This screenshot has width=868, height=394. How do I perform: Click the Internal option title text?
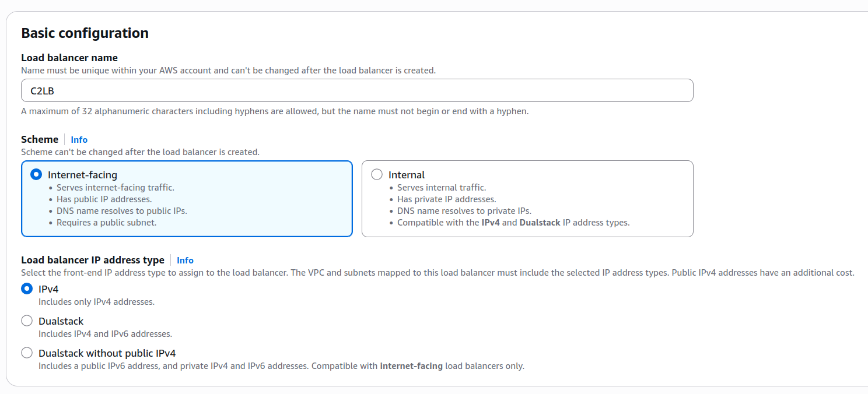coord(407,175)
